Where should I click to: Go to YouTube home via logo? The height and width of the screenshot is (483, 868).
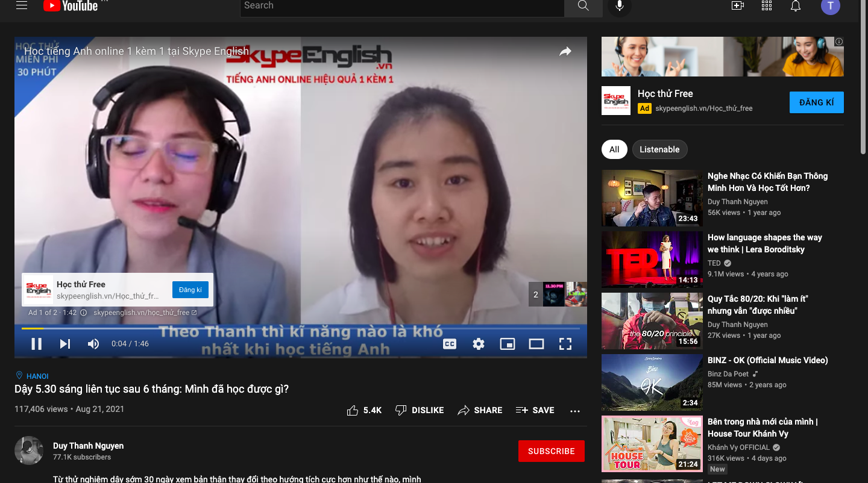(71, 6)
